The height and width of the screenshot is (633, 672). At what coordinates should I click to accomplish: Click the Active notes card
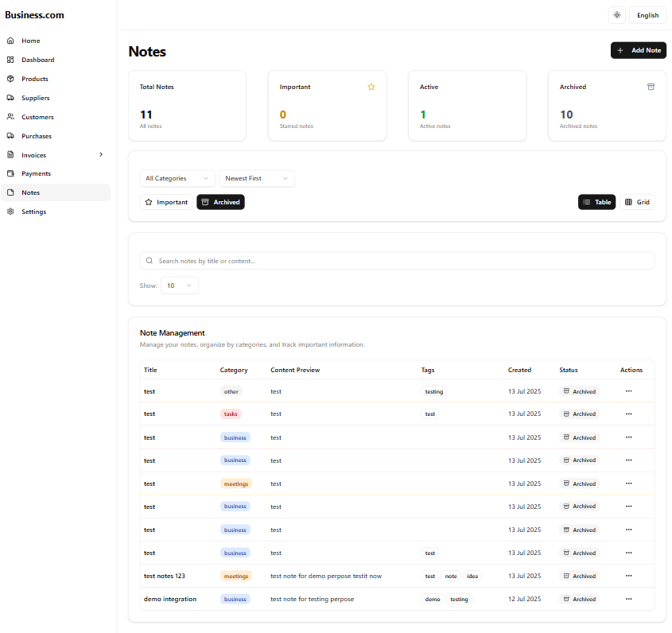coord(467,106)
